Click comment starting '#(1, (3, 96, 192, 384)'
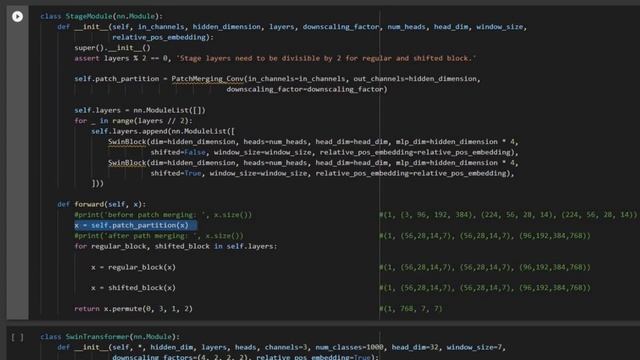This screenshot has width=640, height=360. pos(508,215)
